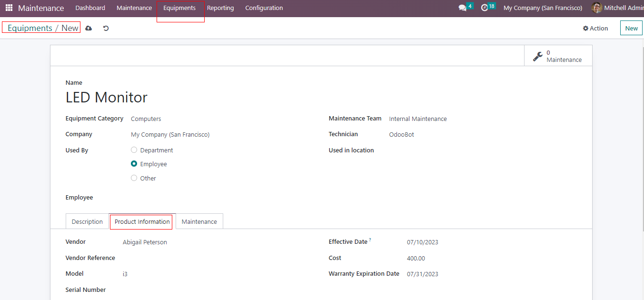Click the discard changes undo icon
The height and width of the screenshot is (300, 644).
[x=106, y=28]
